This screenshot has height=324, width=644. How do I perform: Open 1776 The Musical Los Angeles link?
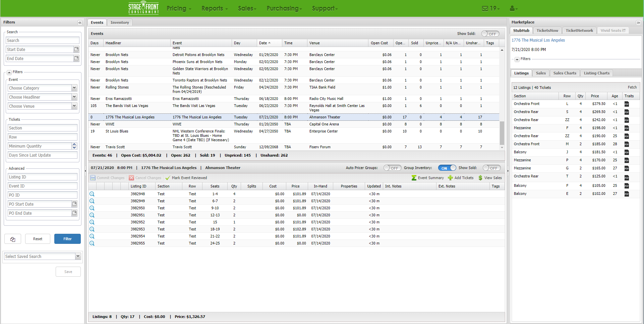(x=538, y=40)
